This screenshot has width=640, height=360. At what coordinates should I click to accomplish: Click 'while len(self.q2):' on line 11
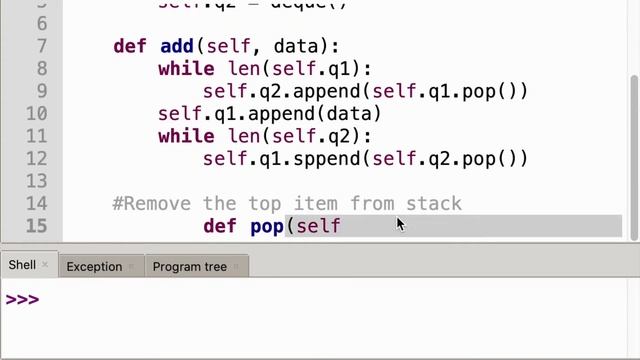265,136
